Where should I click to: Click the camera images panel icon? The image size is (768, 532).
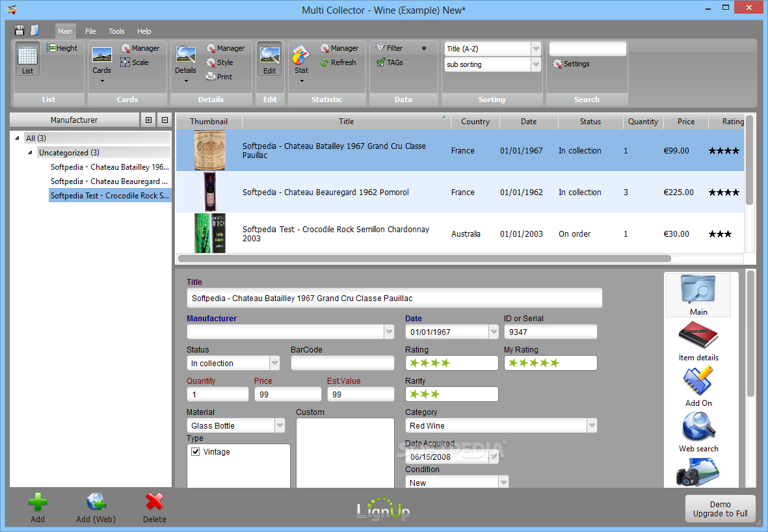698,472
